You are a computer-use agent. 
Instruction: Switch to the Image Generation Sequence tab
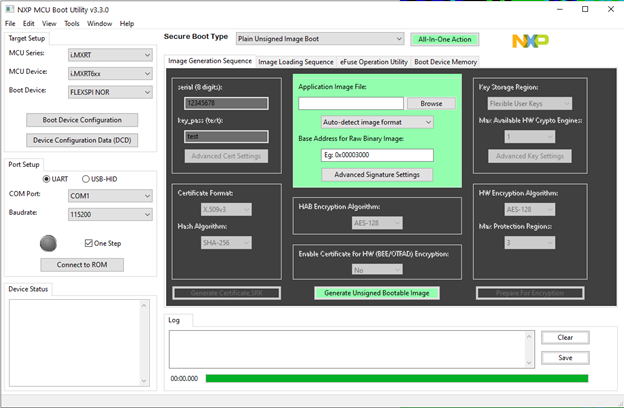tap(210, 61)
